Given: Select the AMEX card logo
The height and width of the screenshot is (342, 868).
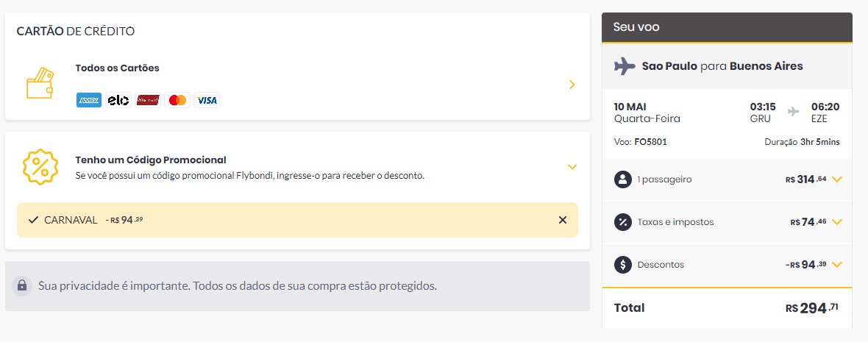Looking at the screenshot, I should tap(88, 100).
